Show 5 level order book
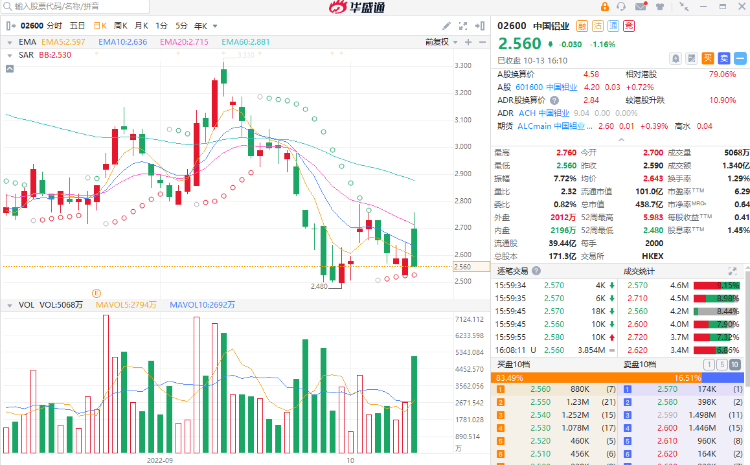 (722, 365)
